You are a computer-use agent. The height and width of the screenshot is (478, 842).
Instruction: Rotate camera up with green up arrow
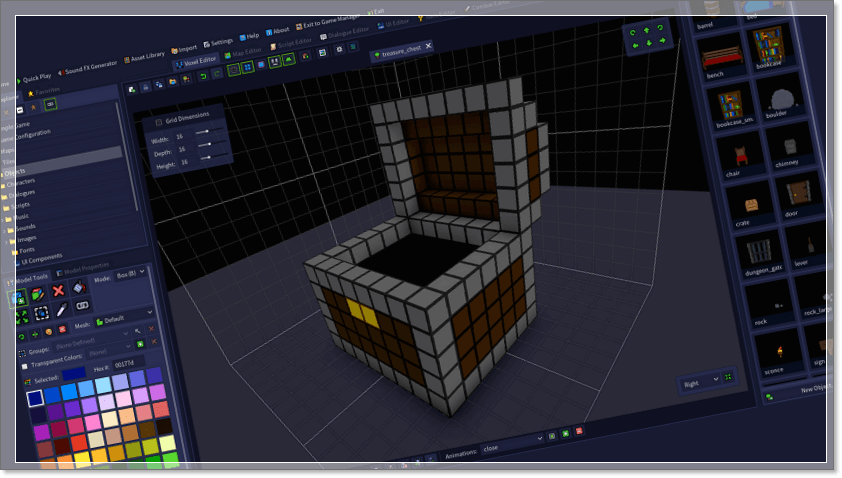pyautogui.click(x=647, y=31)
